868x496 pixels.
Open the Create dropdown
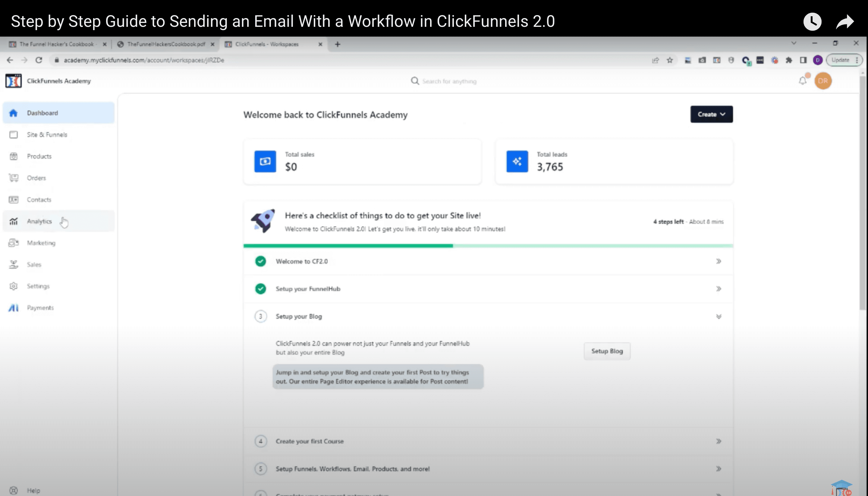pos(711,114)
